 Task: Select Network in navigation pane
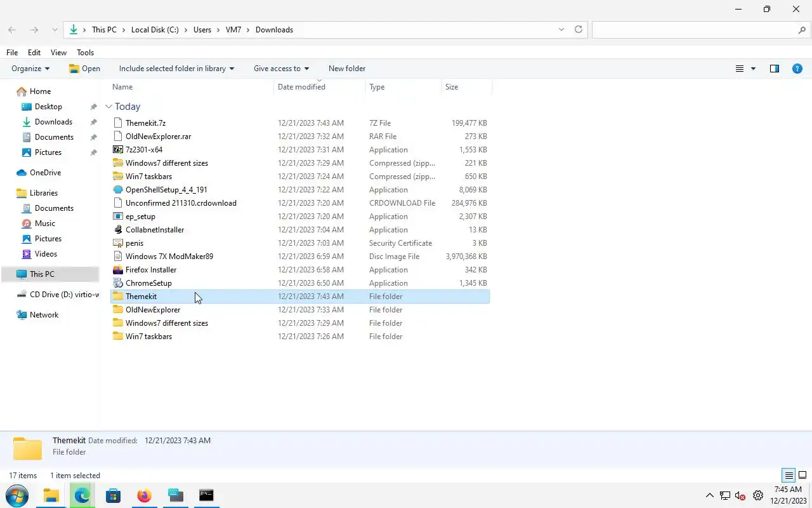44,315
